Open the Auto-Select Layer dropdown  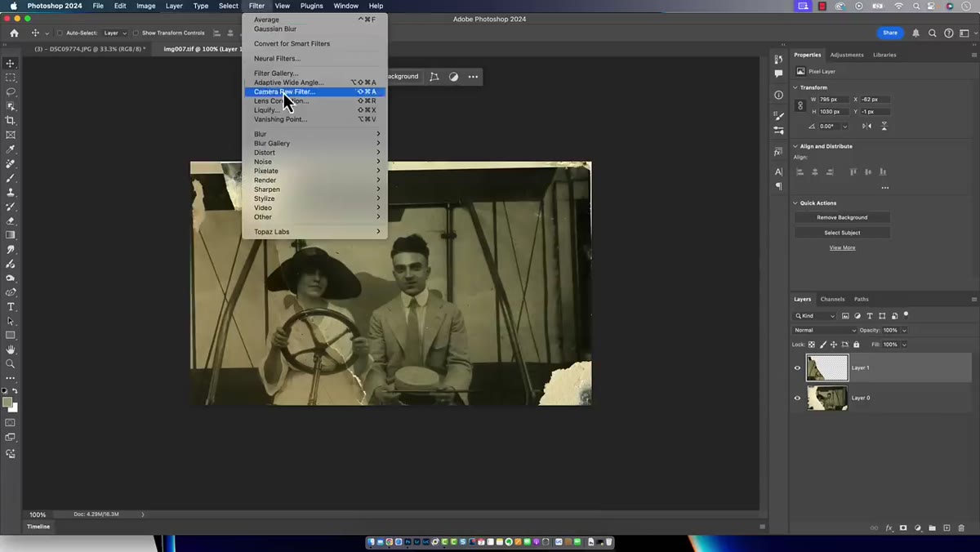pyautogui.click(x=114, y=33)
